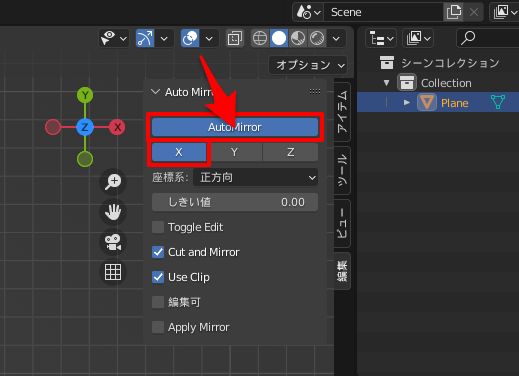Image resolution: width=519 pixels, height=376 pixels.
Task: Open the outliner editor type menu
Action: [381, 38]
